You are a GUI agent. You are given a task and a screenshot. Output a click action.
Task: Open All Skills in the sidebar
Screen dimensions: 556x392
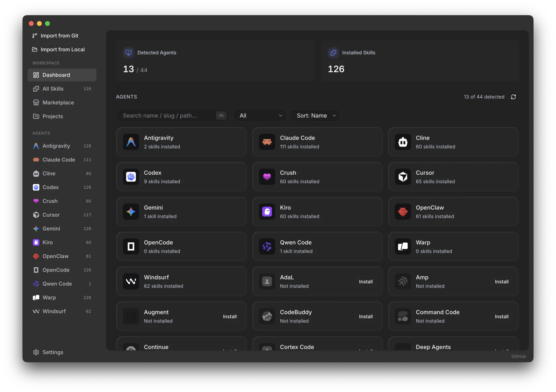pyautogui.click(x=62, y=89)
